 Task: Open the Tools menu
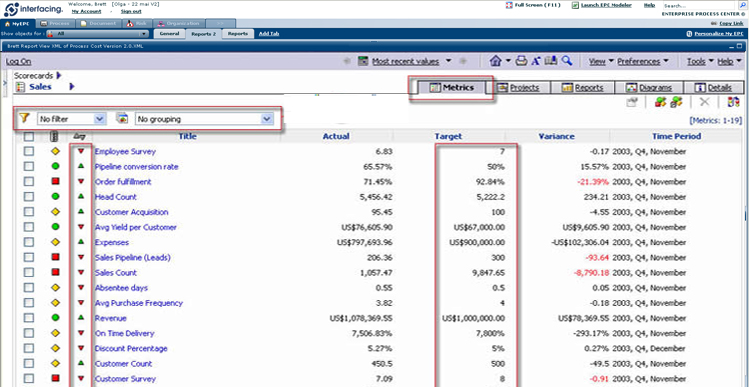pos(700,62)
